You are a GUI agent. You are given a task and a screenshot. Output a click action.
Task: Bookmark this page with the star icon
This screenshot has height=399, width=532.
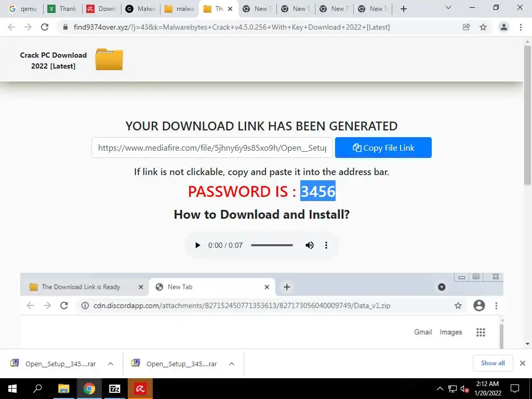(x=483, y=27)
